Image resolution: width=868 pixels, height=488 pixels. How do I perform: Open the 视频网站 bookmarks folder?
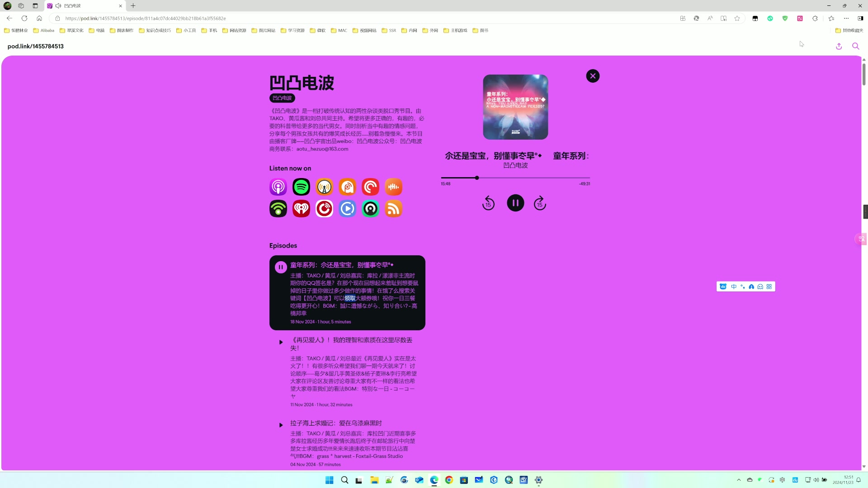click(364, 31)
